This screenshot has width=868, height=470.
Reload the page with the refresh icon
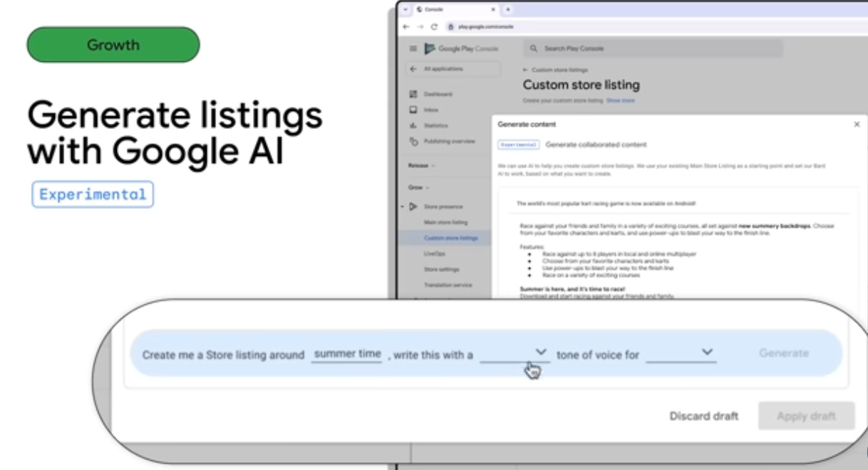tap(434, 26)
